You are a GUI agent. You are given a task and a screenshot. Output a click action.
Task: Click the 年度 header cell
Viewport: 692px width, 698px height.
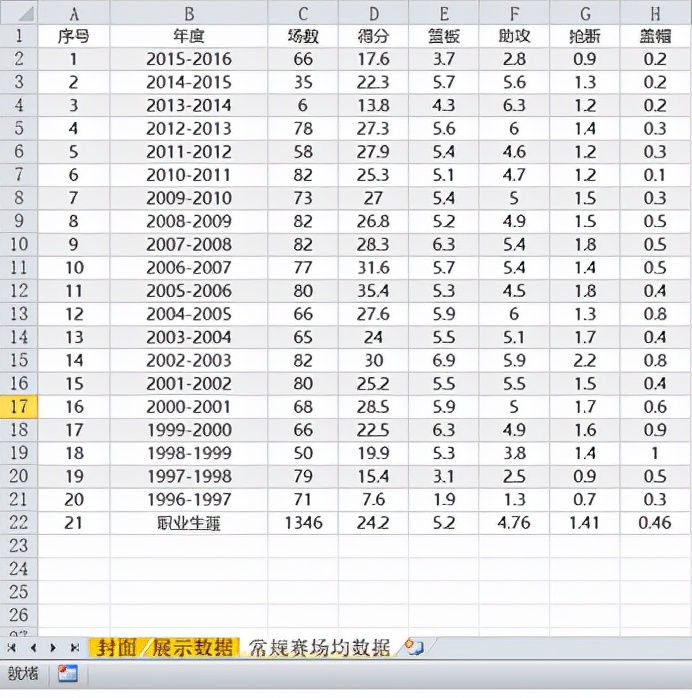[x=188, y=36]
